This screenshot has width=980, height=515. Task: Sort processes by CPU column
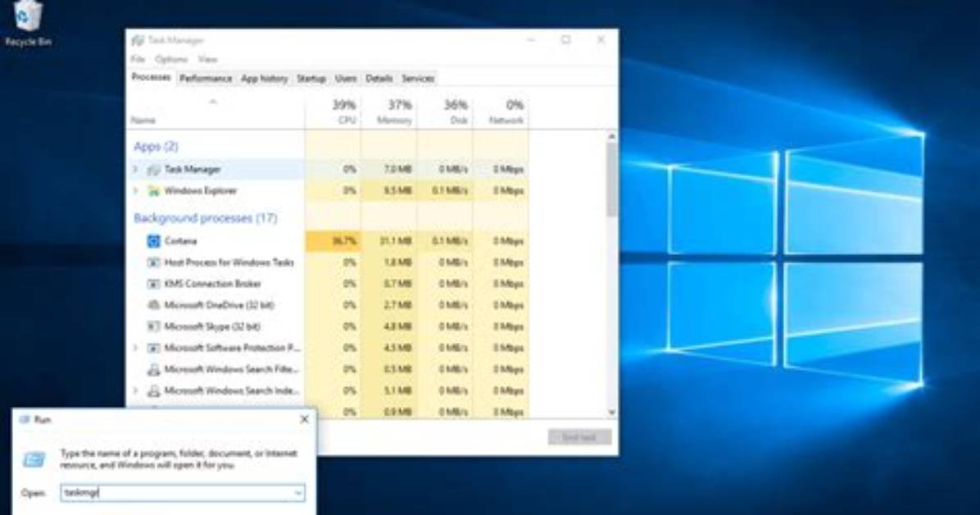point(333,112)
